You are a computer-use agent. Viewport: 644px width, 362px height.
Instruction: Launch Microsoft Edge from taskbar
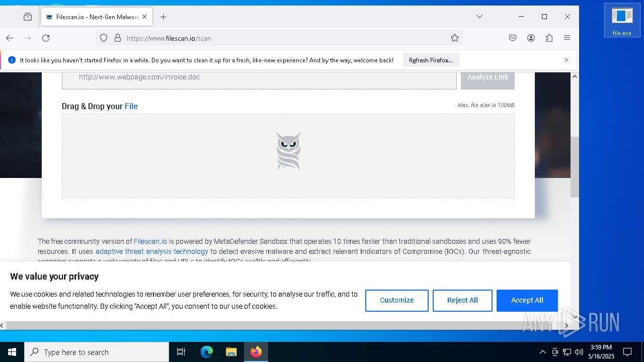click(207, 352)
